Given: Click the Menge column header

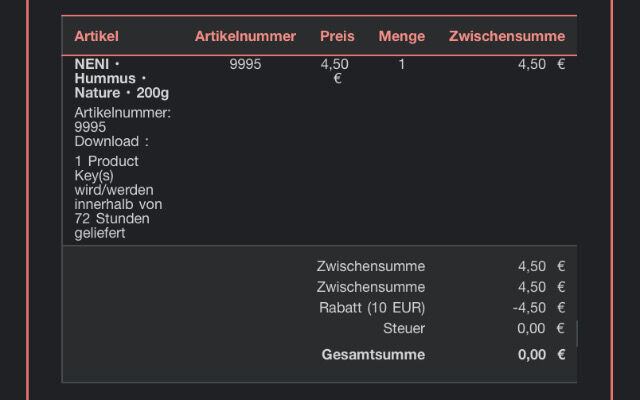Looking at the screenshot, I should point(402,36).
